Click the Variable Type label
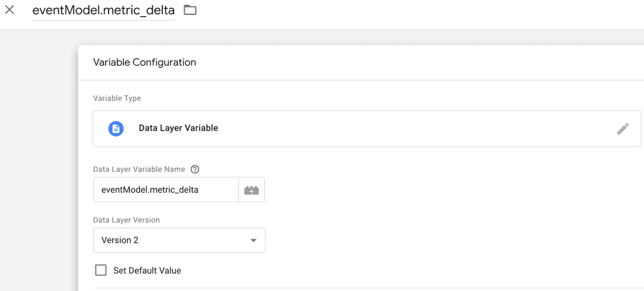 click(117, 98)
